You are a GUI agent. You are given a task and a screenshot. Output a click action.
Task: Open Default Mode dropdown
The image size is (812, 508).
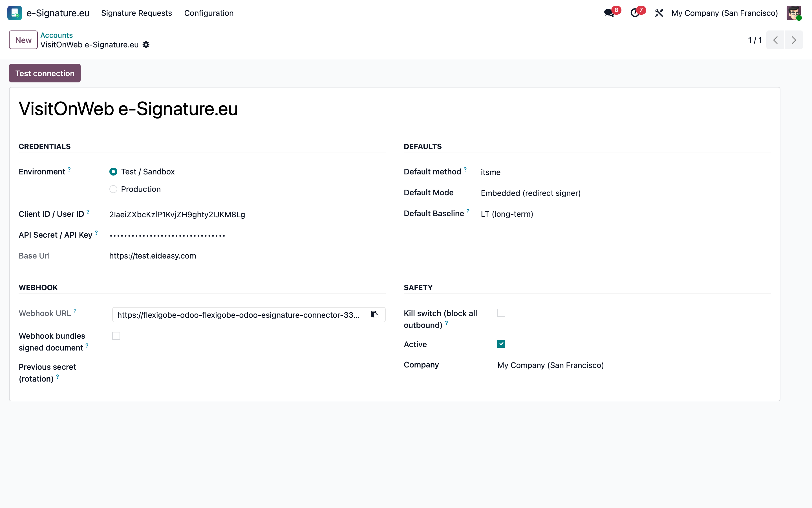tap(625, 193)
